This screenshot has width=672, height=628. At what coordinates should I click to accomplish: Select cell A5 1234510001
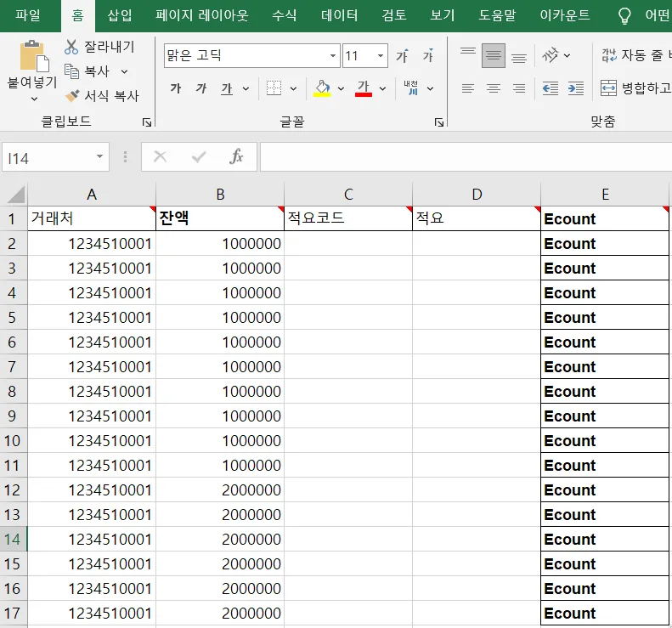point(92,318)
